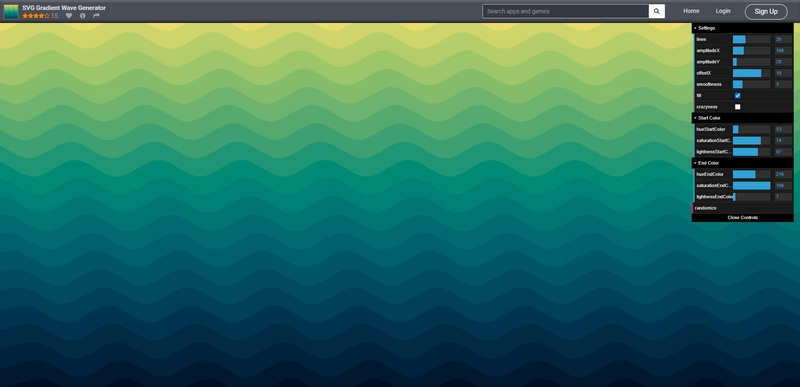
Task: Open the Login link
Action: pos(723,11)
